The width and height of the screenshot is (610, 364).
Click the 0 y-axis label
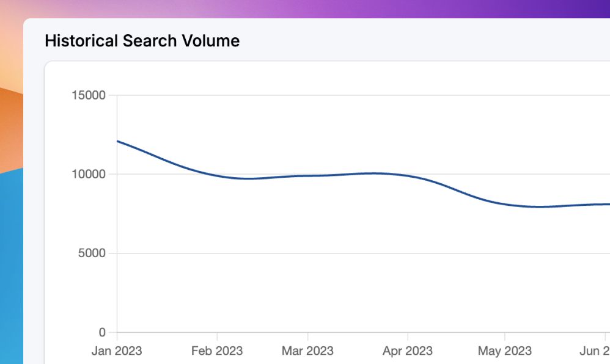pyautogui.click(x=102, y=333)
